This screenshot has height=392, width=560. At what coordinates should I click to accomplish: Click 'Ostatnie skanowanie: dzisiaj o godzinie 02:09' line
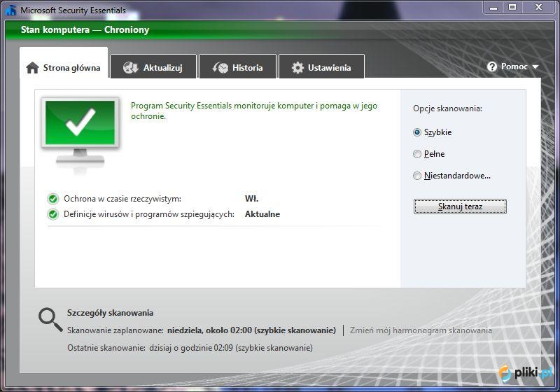pos(190,348)
